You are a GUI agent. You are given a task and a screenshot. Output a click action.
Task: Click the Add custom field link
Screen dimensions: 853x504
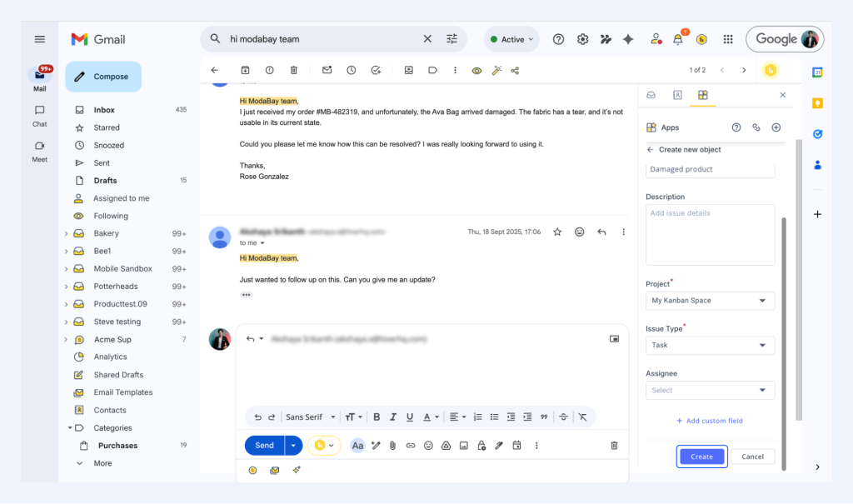(710, 421)
